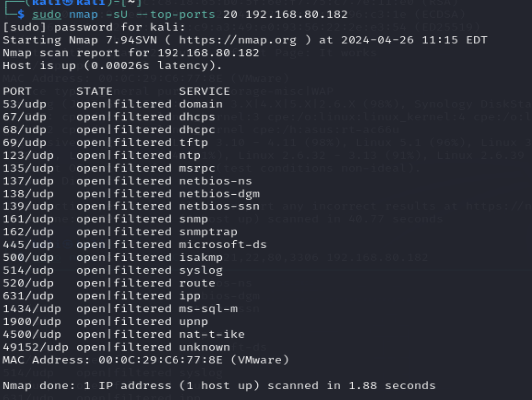Click the nat-t-ike service name
Viewport: 532px width, 400px height.
pyautogui.click(x=212, y=334)
